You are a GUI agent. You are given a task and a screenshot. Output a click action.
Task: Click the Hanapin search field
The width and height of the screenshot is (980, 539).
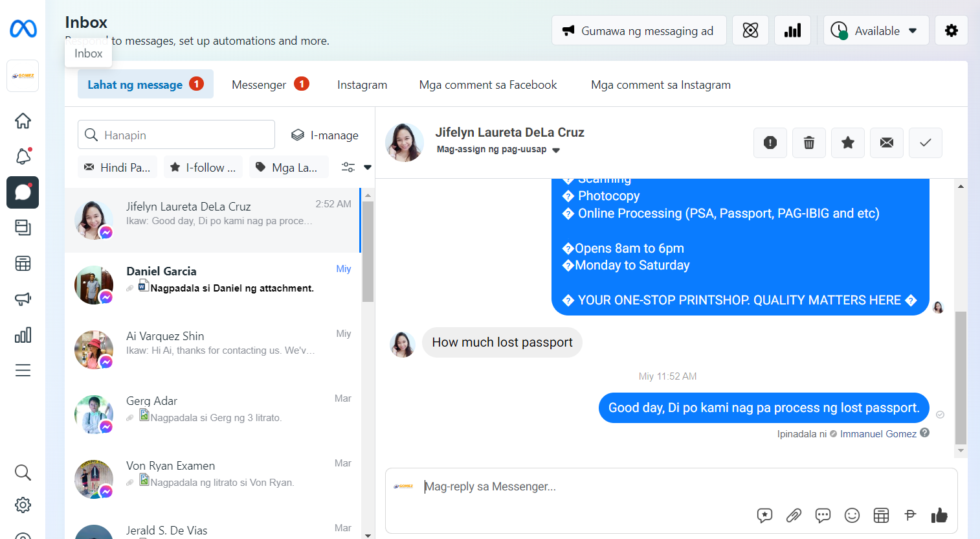pos(176,135)
